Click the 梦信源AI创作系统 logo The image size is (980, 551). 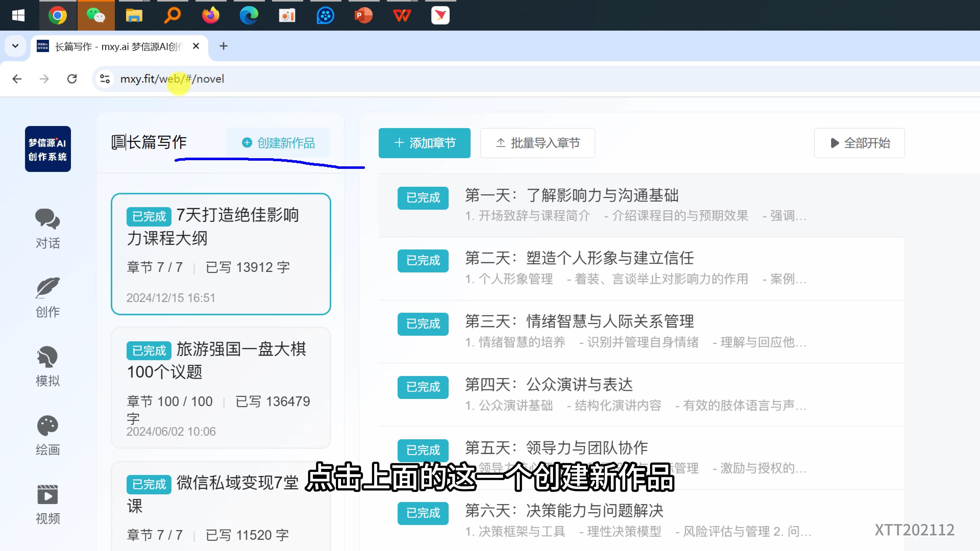coord(48,149)
